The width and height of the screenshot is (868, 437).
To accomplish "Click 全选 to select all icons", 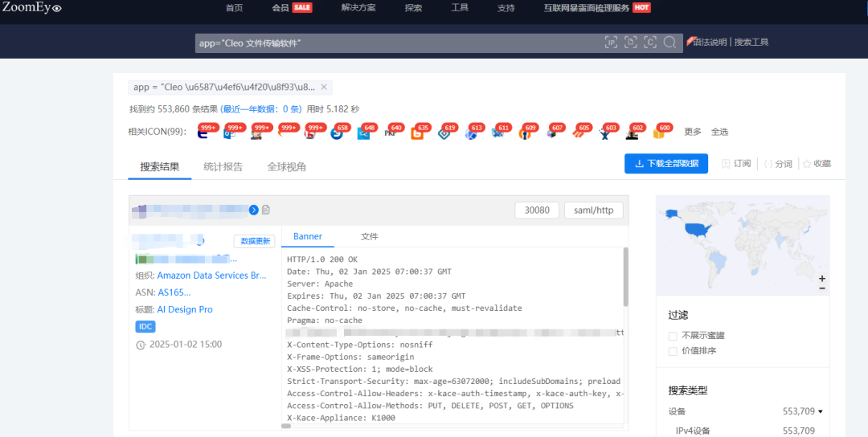I will [x=719, y=132].
